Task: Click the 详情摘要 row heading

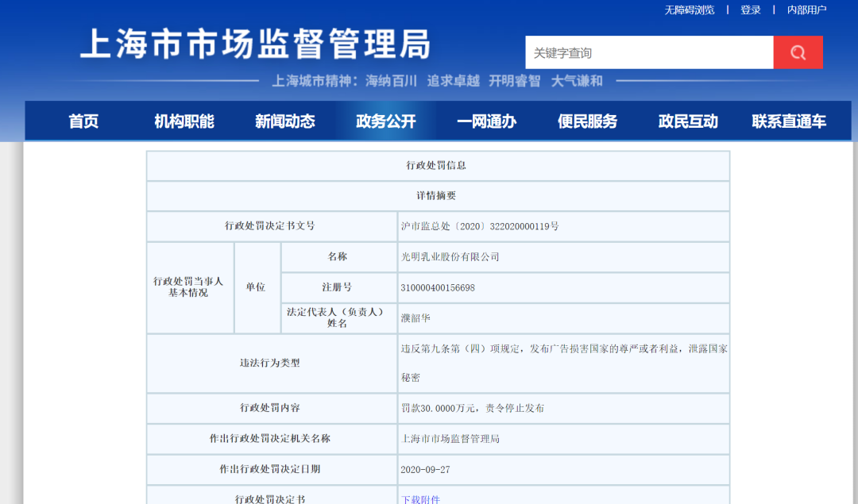Action: [x=436, y=196]
